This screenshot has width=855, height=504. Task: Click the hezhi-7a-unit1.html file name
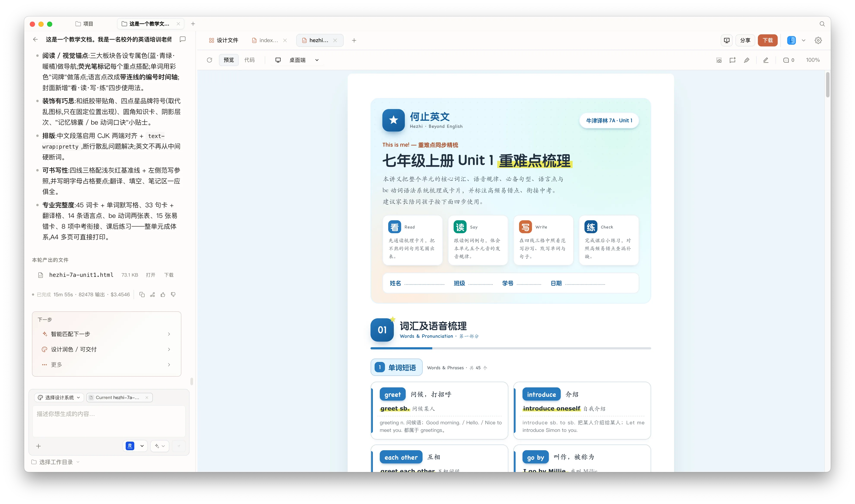pyautogui.click(x=81, y=275)
